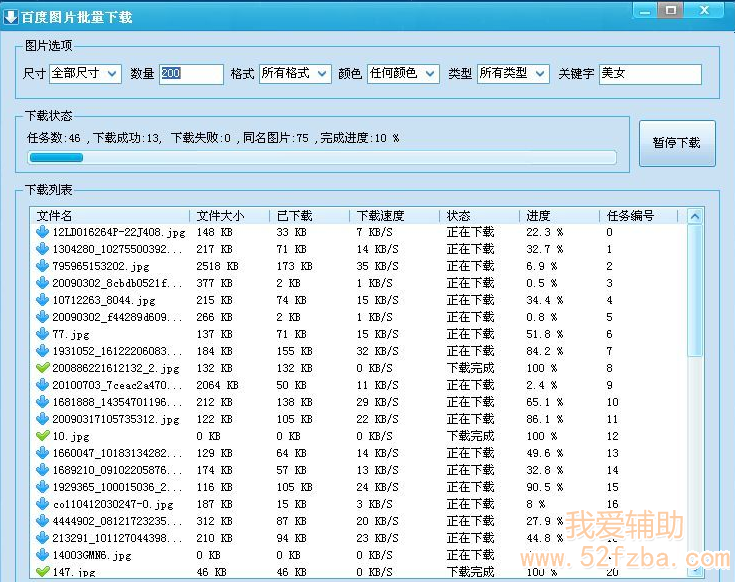Click the 35 KB/S download speed cell
735x582 pixels.
[377, 266]
